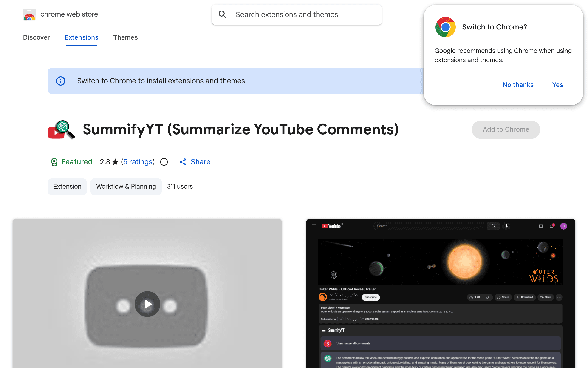This screenshot has height=368, width=588.
Task: Click the Share icon
Action: (x=183, y=162)
